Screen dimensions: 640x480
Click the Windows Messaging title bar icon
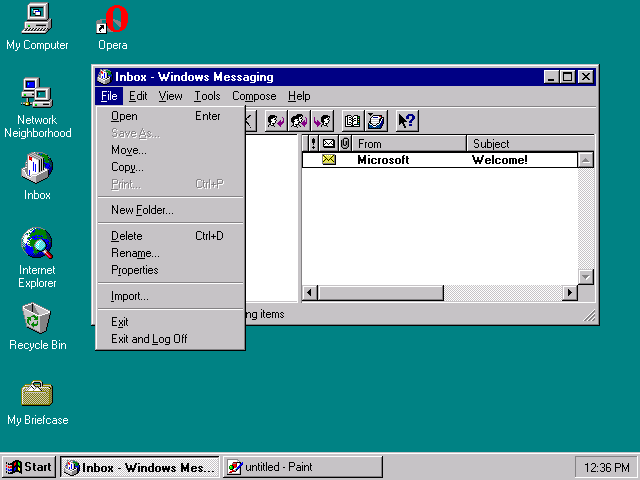[x=104, y=76]
